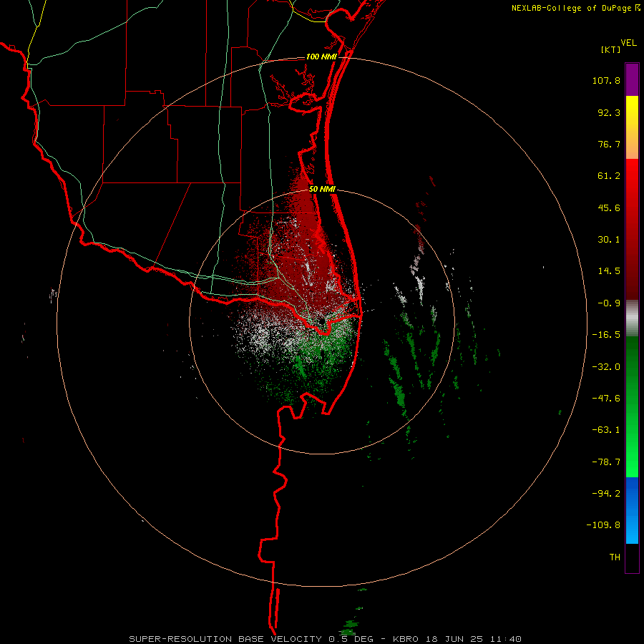644x644 pixels.
Task: Click the KBRO radar site center point
Action: tap(321, 321)
